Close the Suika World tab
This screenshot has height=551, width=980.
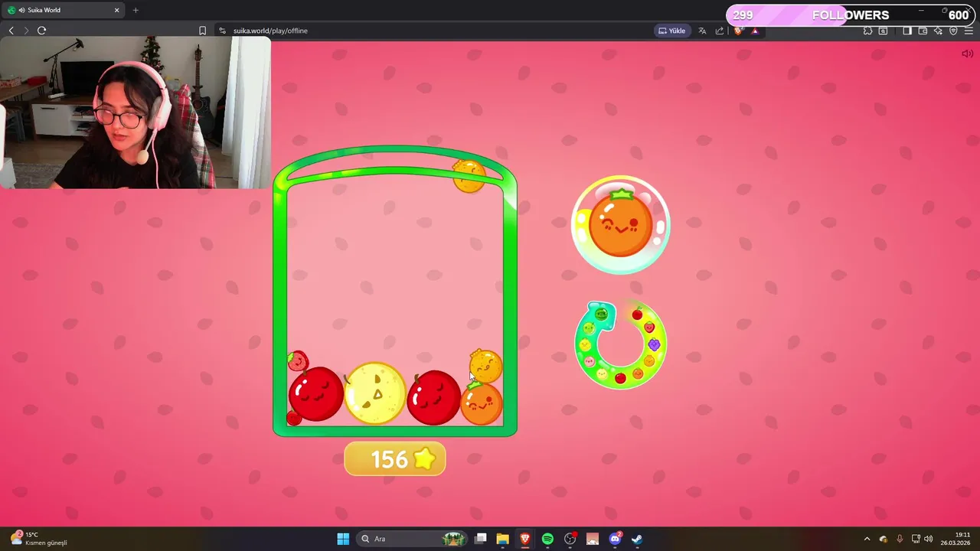pos(116,10)
